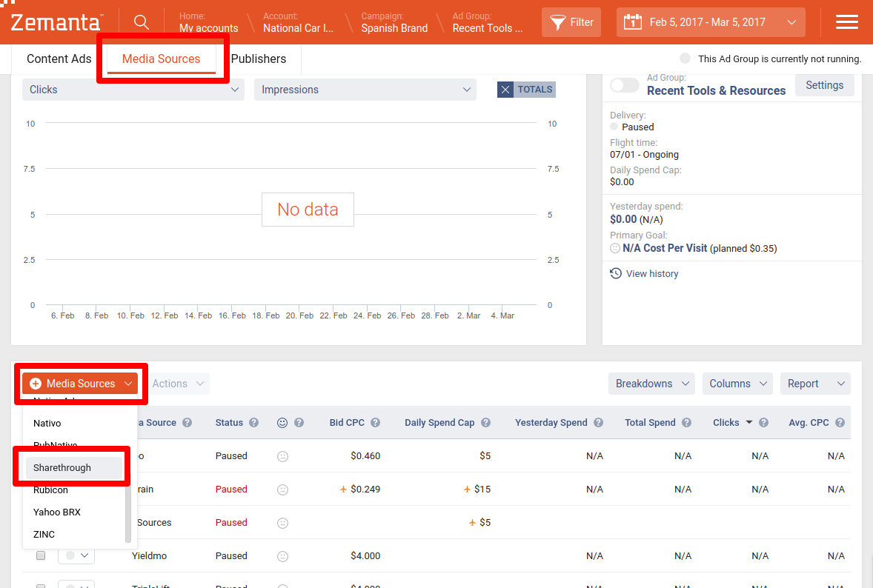
Task: Expand the Columns dropdown
Action: pos(737,384)
